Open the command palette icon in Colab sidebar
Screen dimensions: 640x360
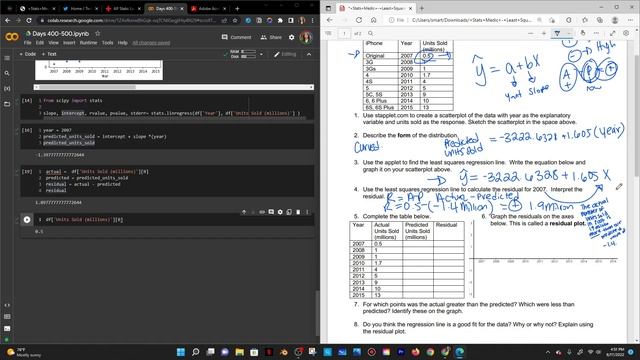7,317
